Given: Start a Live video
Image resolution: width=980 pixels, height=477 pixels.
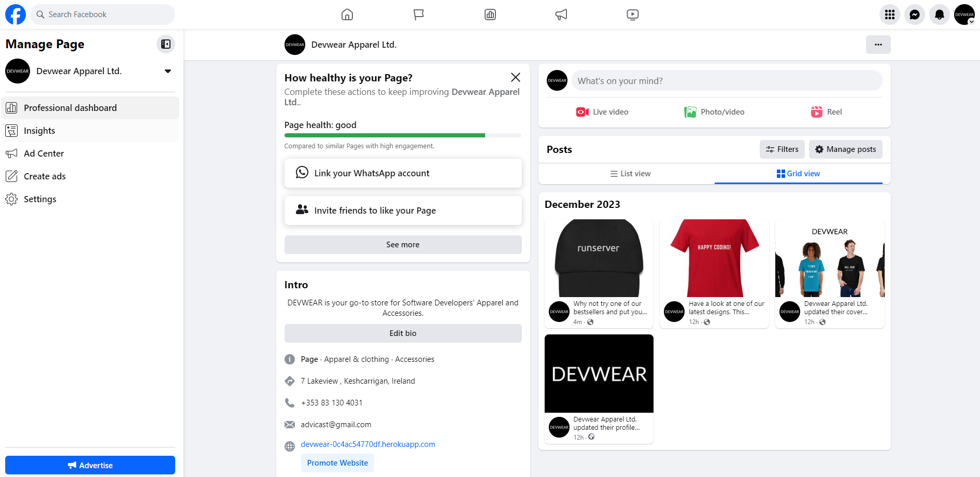Looking at the screenshot, I should coord(602,112).
